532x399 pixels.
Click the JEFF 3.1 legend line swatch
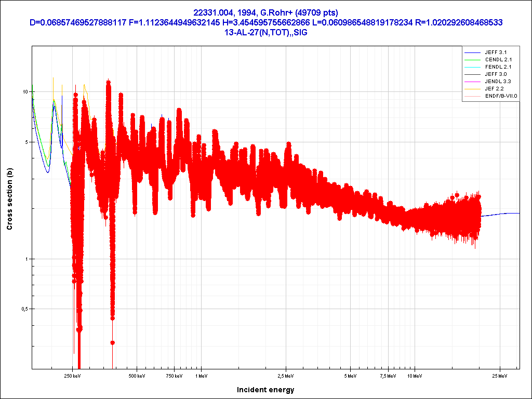pos(471,52)
